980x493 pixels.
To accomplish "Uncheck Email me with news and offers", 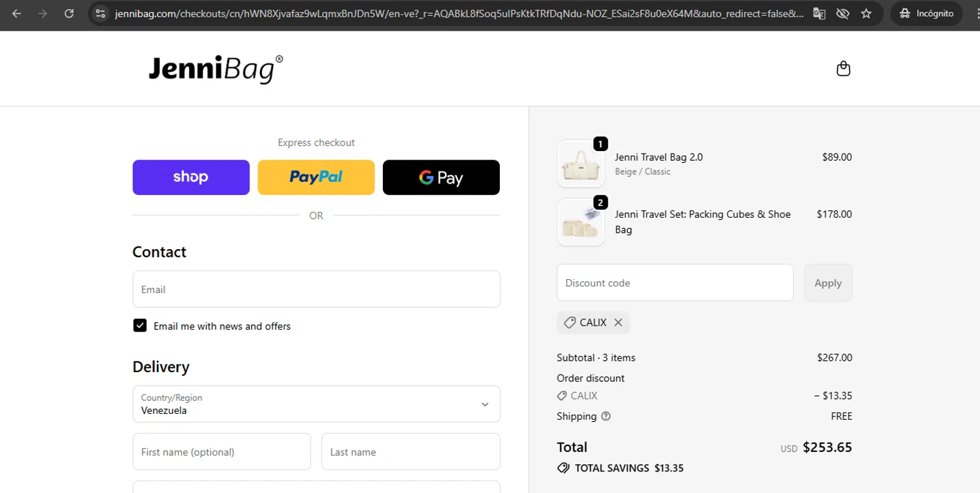I will [140, 326].
